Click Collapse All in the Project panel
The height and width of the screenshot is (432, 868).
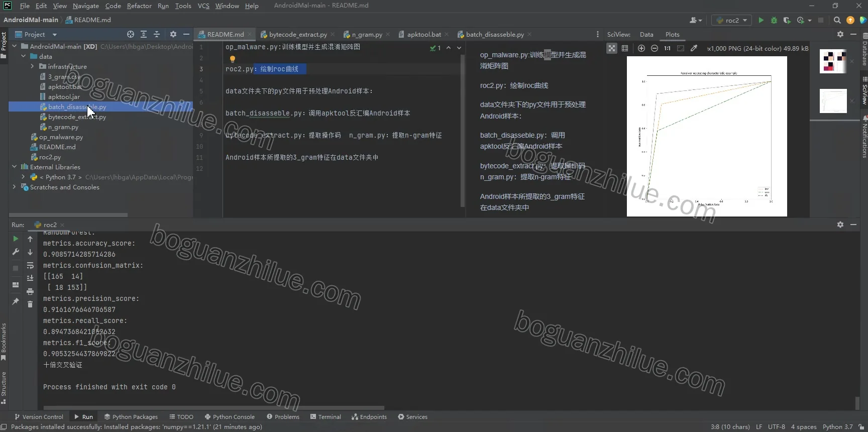pyautogui.click(x=157, y=34)
